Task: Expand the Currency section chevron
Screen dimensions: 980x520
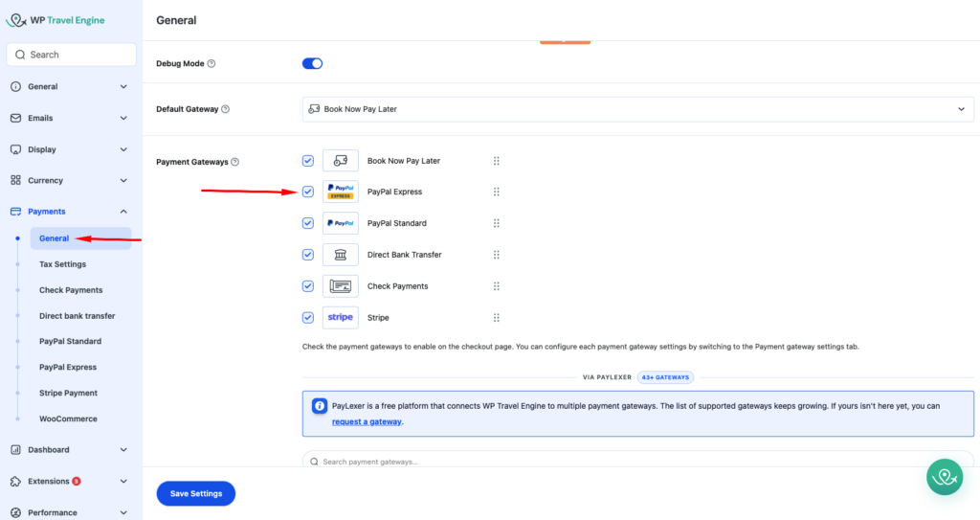Action: [x=123, y=180]
